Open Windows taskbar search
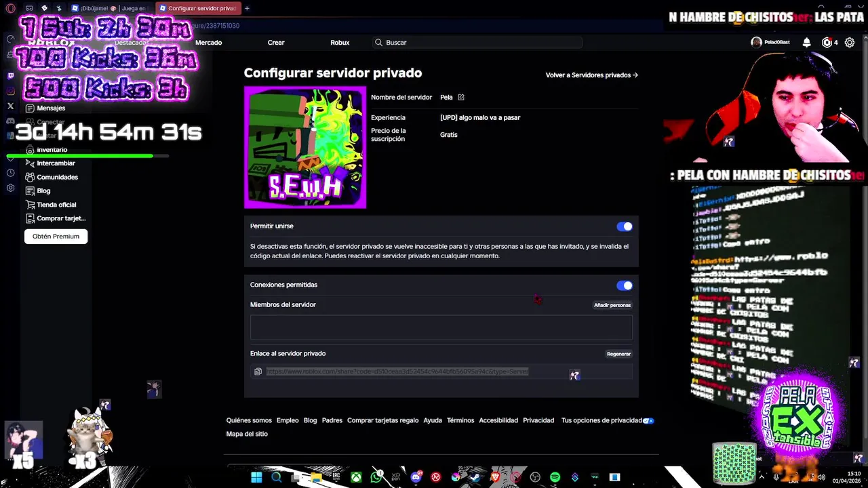This screenshot has width=868, height=488. coord(276,477)
